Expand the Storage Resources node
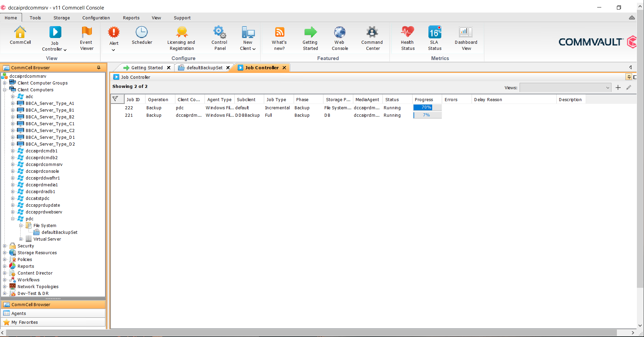The width and height of the screenshot is (644, 337). [x=5, y=252]
